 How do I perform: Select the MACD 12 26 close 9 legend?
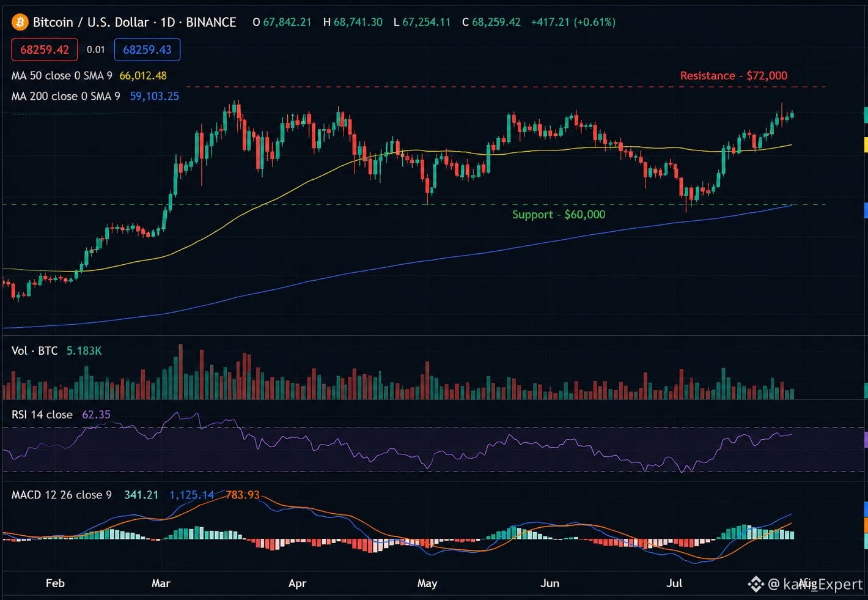pyautogui.click(x=62, y=495)
